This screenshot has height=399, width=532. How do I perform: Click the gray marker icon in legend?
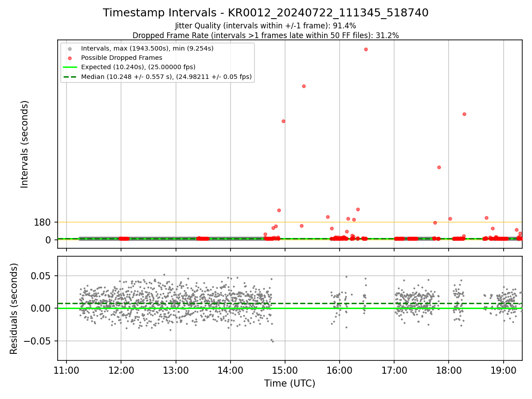70,48
